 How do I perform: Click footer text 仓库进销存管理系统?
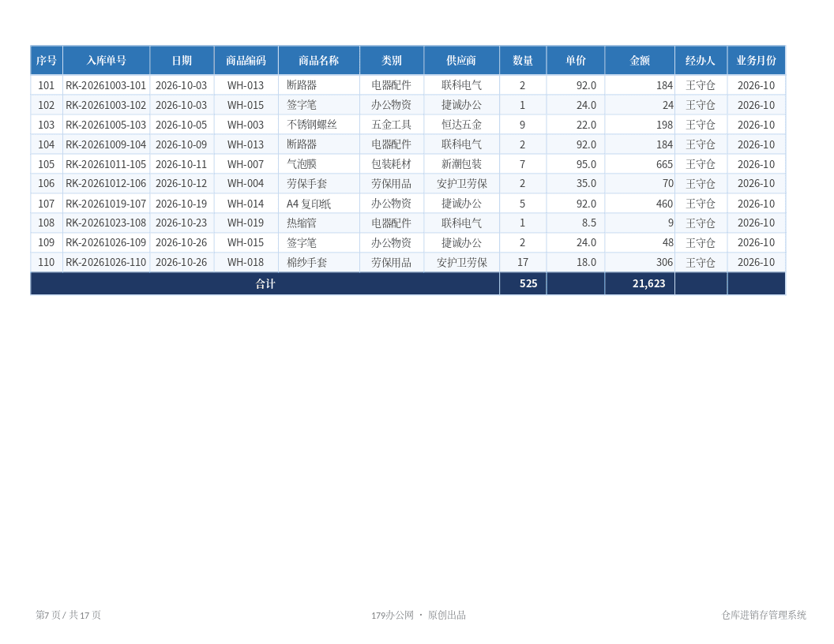click(764, 615)
